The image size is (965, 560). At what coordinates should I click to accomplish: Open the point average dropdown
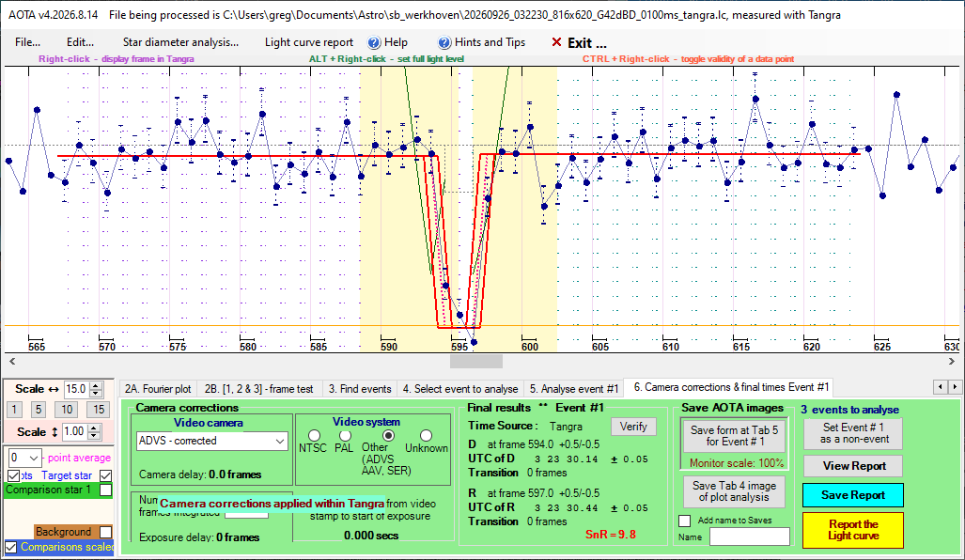(x=25, y=458)
